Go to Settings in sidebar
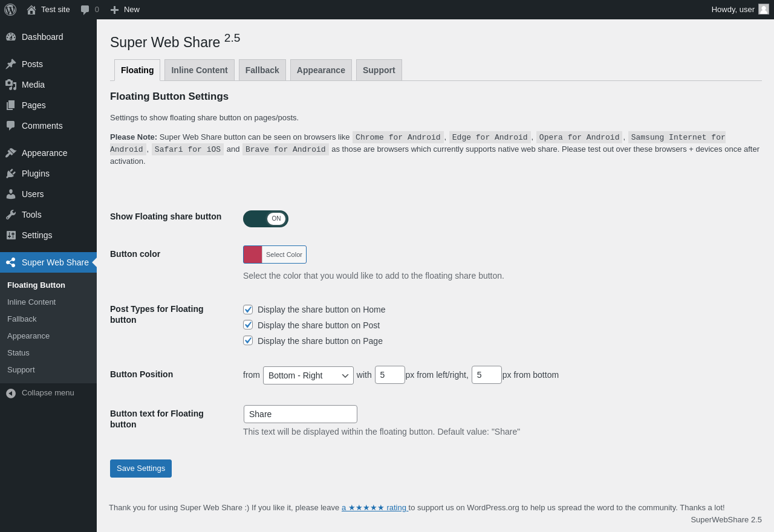This screenshot has width=774, height=532. pyautogui.click(x=37, y=235)
